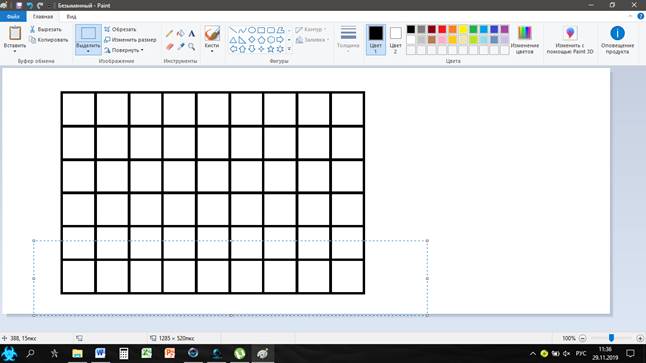Open the Calculator from the taskbar
The height and width of the screenshot is (363, 646).
pos(123,353)
